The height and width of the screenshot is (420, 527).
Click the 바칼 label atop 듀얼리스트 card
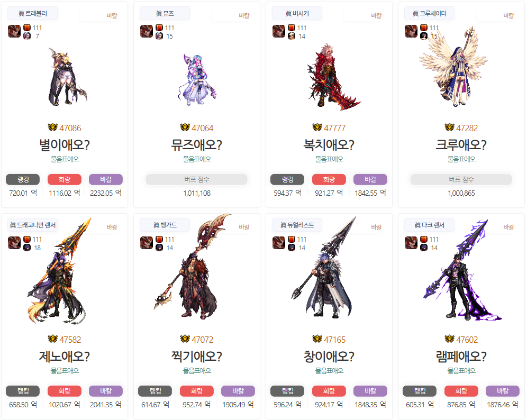[x=376, y=227]
